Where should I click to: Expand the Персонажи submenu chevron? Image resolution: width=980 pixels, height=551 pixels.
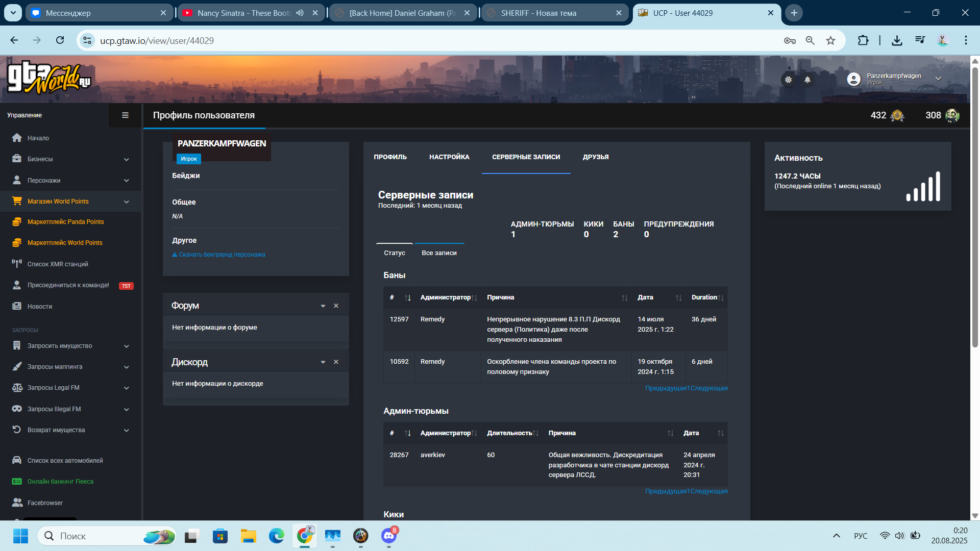(x=126, y=181)
